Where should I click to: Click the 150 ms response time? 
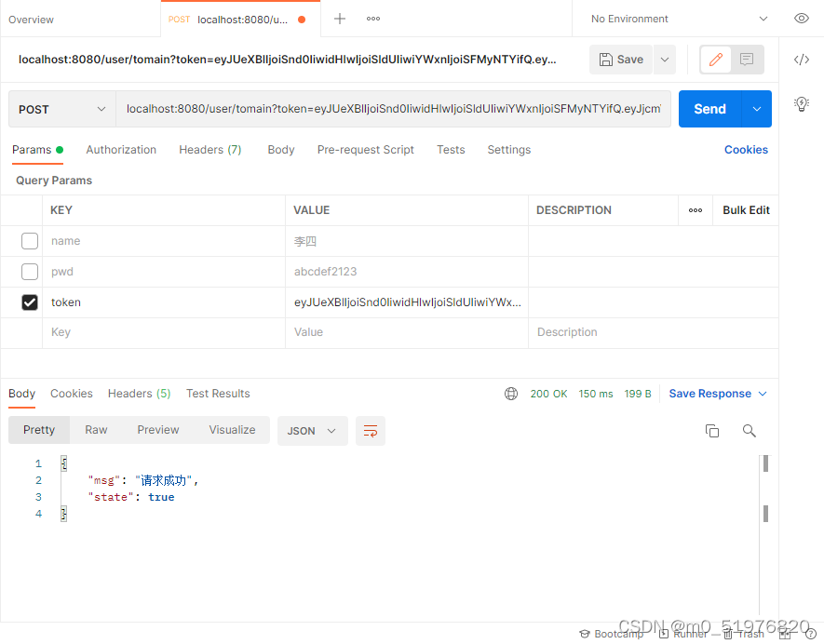tap(595, 394)
